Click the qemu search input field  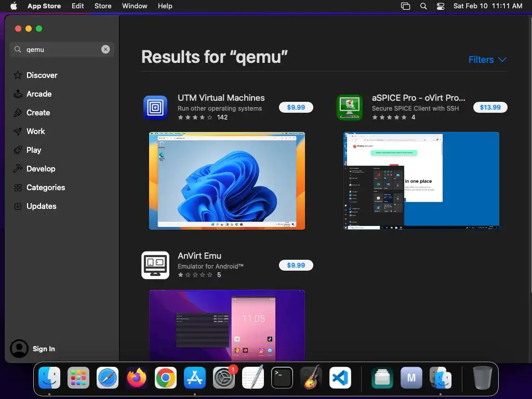click(62, 49)
